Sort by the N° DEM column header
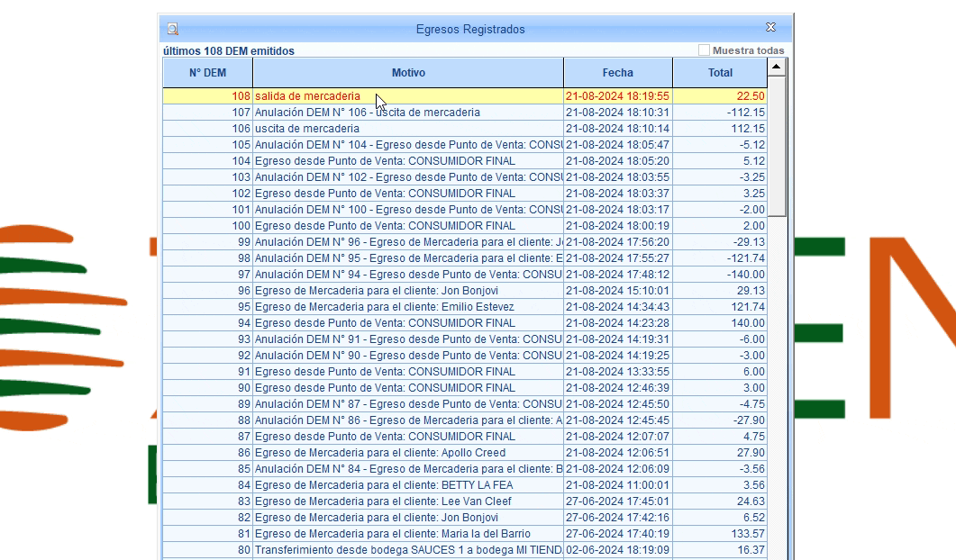The height and width of the screenshot is (560, 956). pos(207,73)
